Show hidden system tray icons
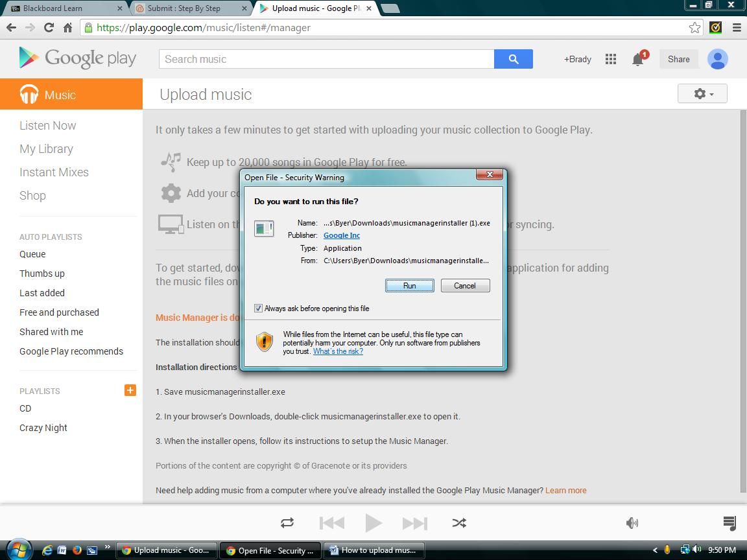This screenshot has width=747, height=560. point(655,550)
